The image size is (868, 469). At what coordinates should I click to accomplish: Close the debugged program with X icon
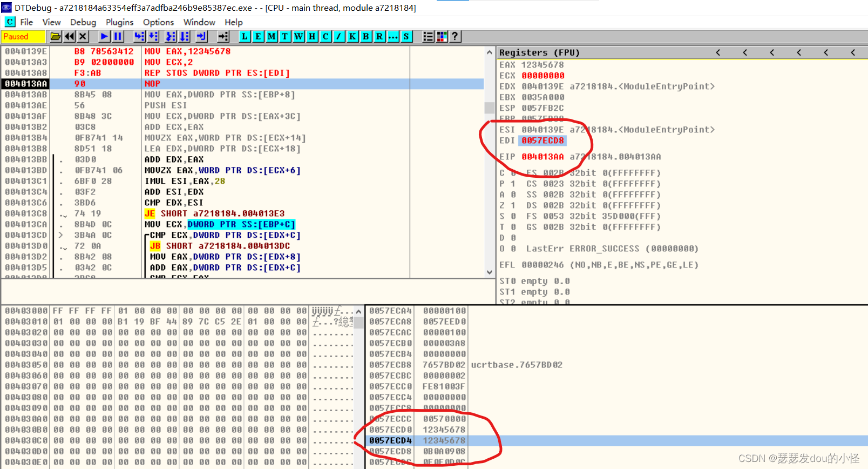point(83,36)
